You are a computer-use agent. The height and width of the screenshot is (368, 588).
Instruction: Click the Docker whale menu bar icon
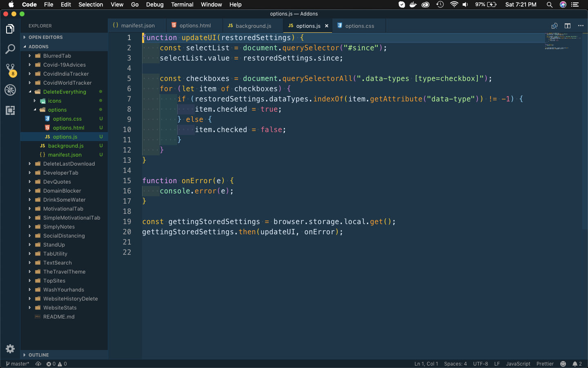[413, 4]
